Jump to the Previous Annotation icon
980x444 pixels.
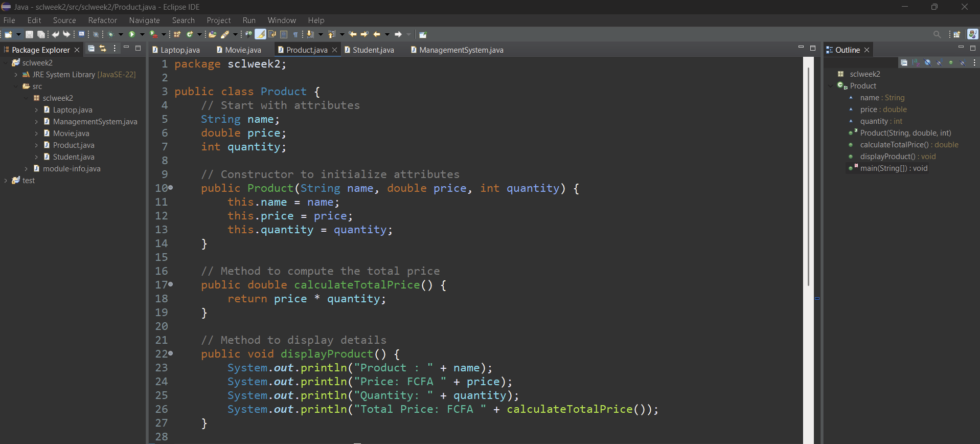[x=332, y=34]
